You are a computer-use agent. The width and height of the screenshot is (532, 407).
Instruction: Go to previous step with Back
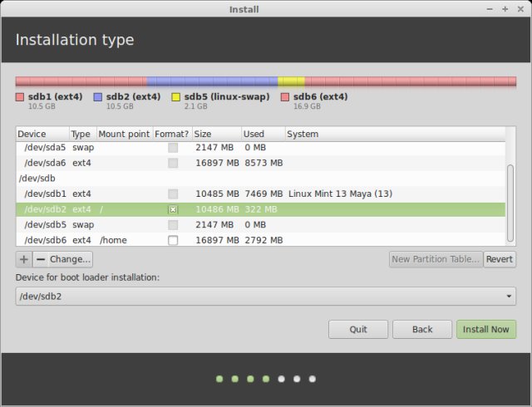point(422,329)
